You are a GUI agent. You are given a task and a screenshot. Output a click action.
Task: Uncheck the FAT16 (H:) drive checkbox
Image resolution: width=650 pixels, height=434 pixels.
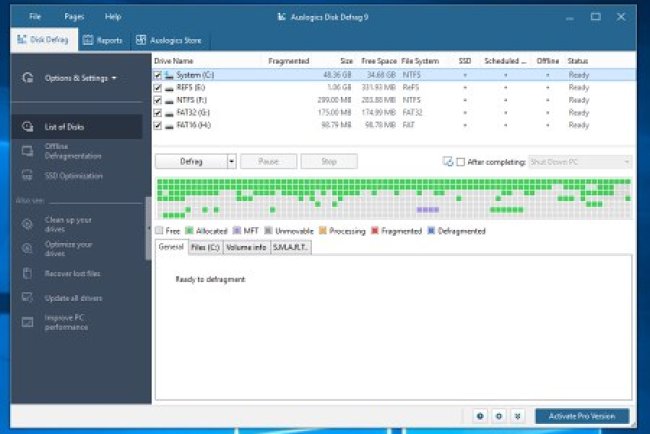pyautogui.click(x=157, y=125)
